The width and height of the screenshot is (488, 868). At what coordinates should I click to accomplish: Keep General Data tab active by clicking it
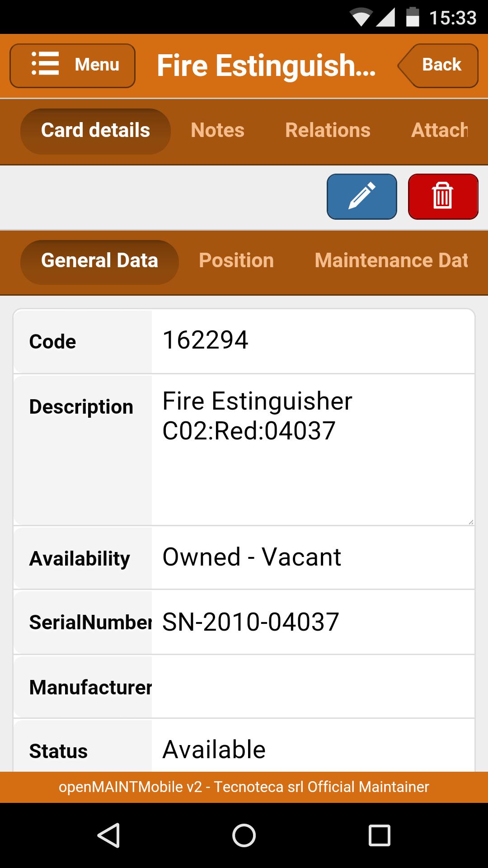point(99,261)
